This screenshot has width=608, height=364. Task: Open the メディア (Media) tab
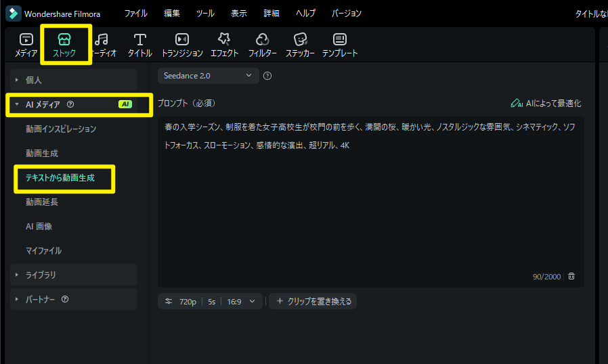tap(26, 45)
